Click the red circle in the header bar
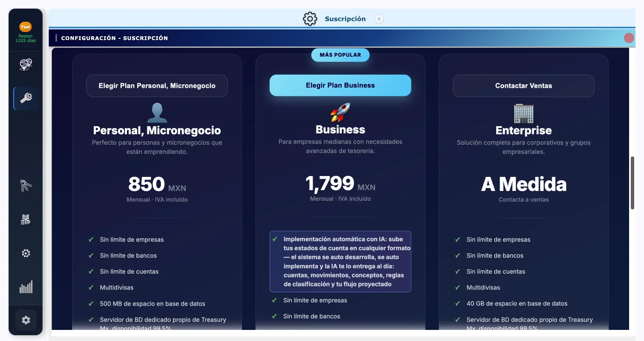The height and width of the screenshot is (341, 644). click(x=629, y=38)
